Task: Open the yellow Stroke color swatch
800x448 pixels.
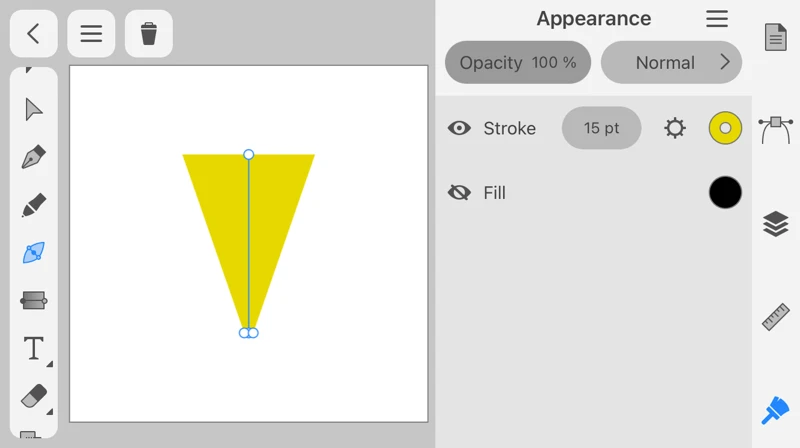Action: click(x=725, y=128)
